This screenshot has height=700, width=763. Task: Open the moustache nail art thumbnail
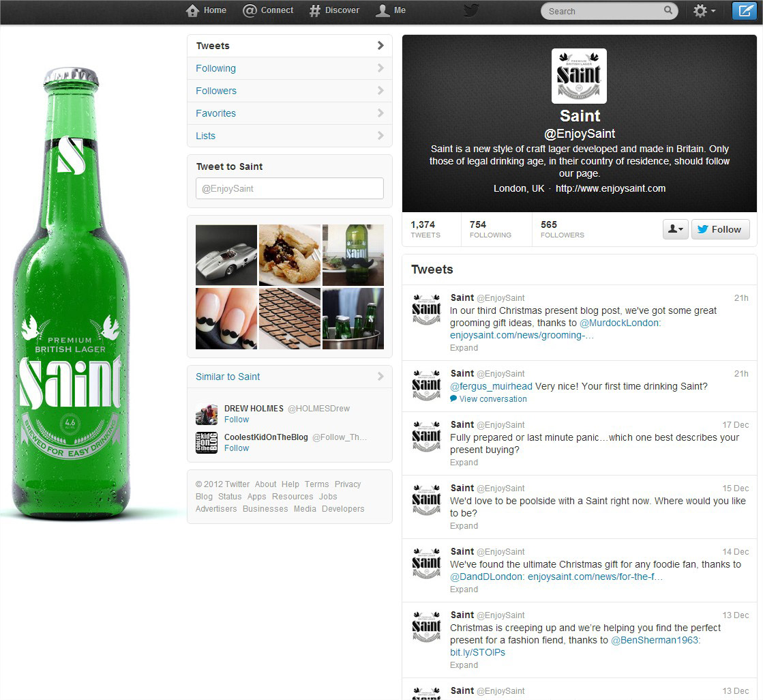point(226,319)
